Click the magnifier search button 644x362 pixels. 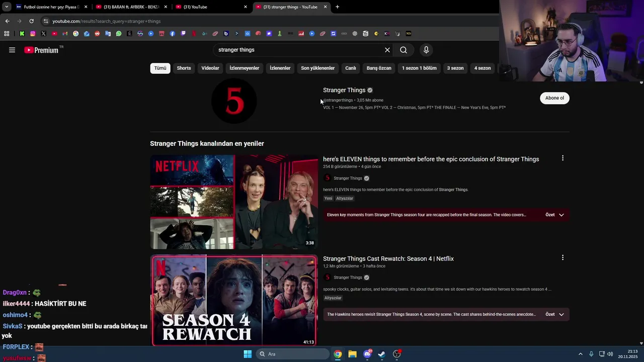pos(404,50)
